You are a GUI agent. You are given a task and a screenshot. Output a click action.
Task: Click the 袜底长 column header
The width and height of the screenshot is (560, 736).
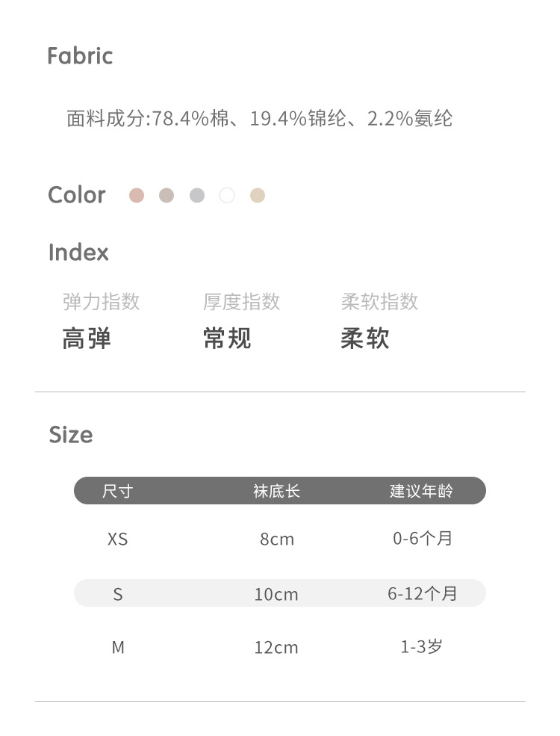pyautogui.click(x=276, y=491)
